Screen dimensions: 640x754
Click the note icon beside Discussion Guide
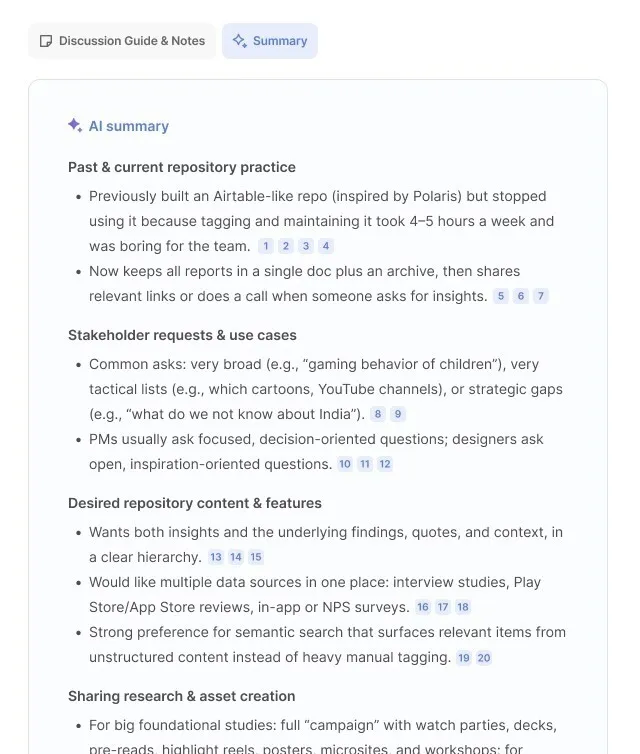[x=46, y=41]
